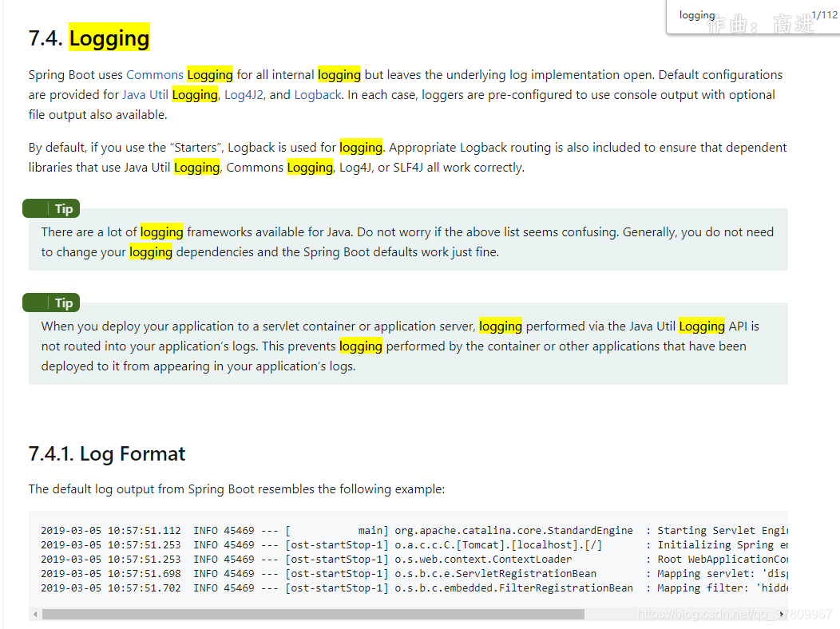Follow the Log4J2 hyperlink
The width and height of the screenshot is (840, 629).
point(244,95)
